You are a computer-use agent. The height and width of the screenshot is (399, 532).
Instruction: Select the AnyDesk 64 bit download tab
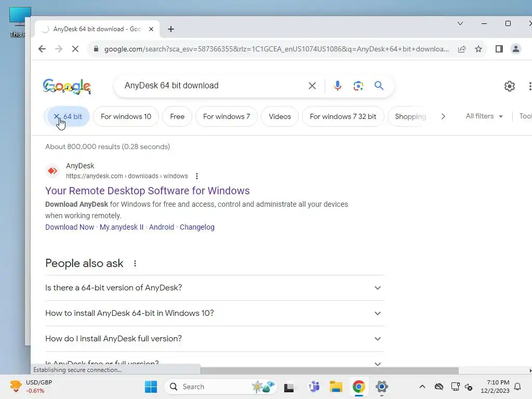point(97,29)
